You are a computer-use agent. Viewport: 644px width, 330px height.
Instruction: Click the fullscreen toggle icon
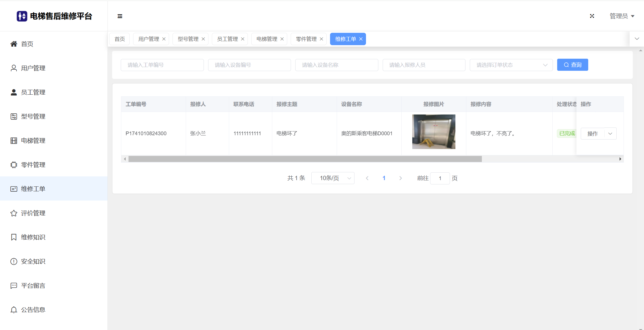tap(592, 16)
